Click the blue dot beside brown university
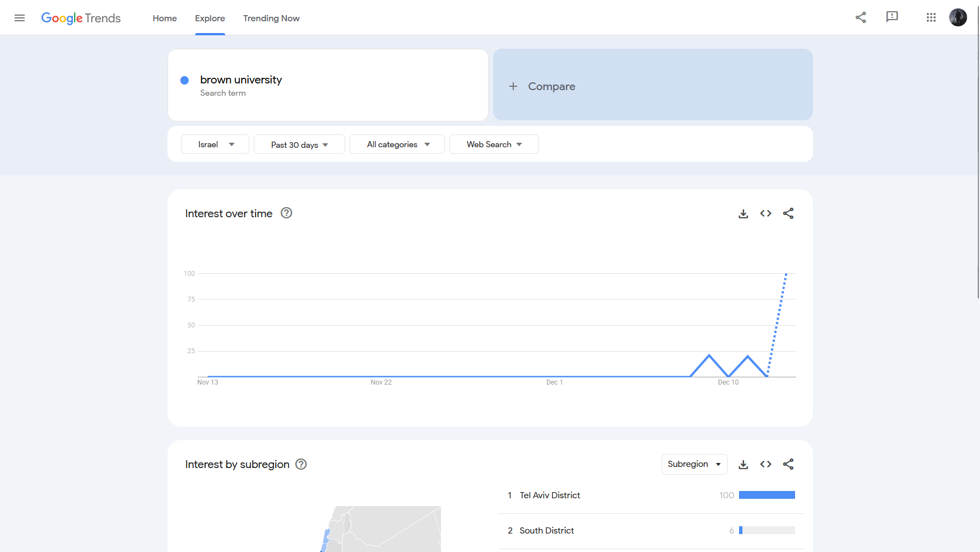The image size is (980, 552). point(184,80)
